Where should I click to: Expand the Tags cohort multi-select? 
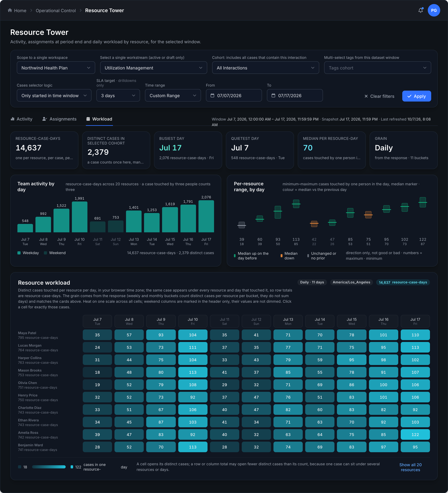377,68
